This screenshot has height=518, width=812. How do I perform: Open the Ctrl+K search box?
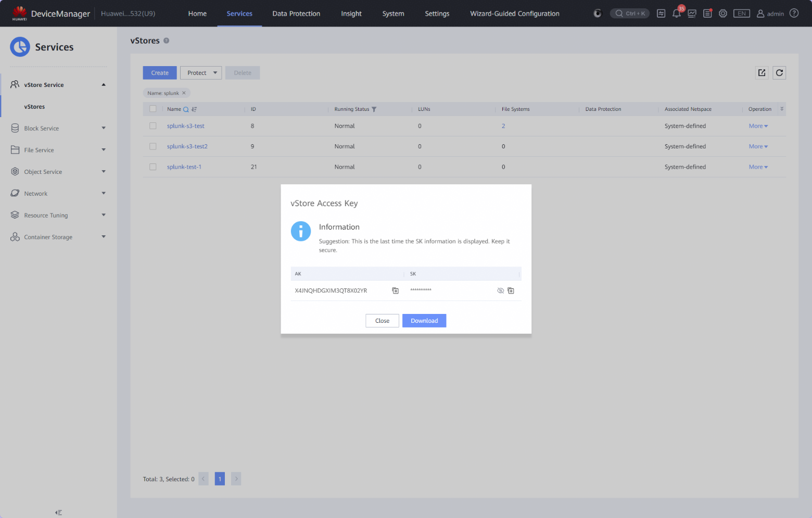630,14
